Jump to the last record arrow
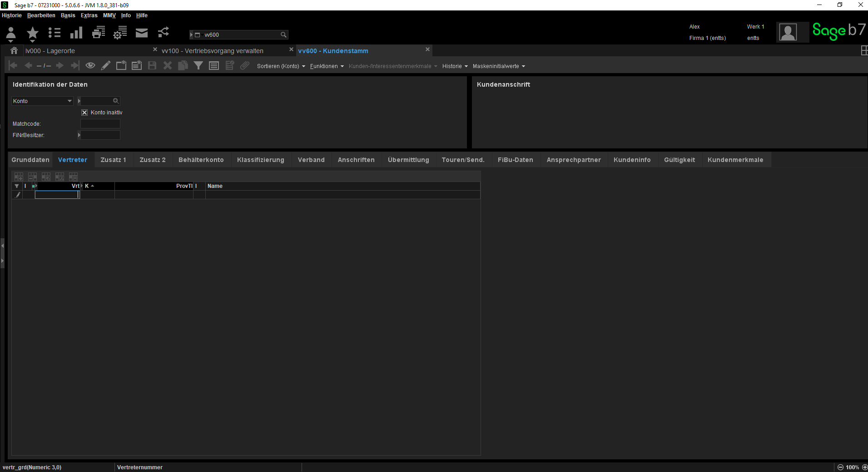This screenshot has height=472, width=868. click(x=75, y=65)
